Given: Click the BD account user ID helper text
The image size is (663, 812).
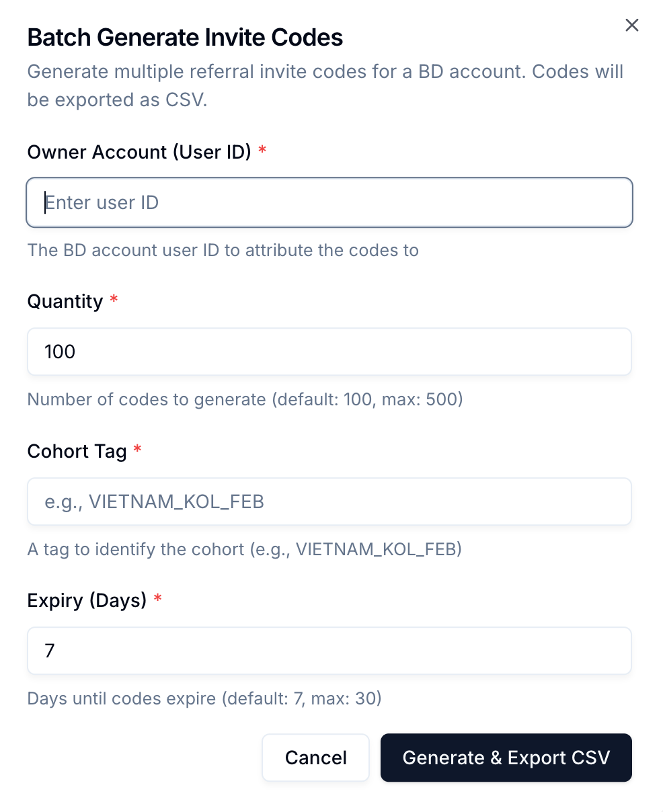Looking at the screenshot, I should (223, 251).
